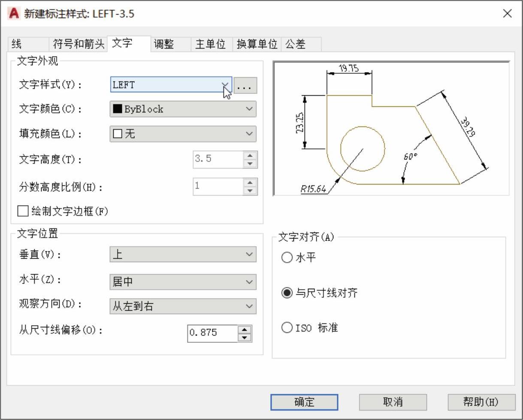
Task: Select the 水平 text alignment option
Action: point(287,258)
